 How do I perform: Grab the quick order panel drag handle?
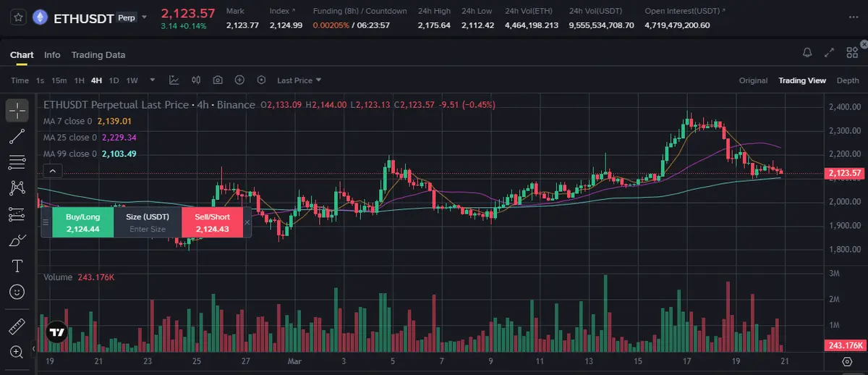click(46, 222)
